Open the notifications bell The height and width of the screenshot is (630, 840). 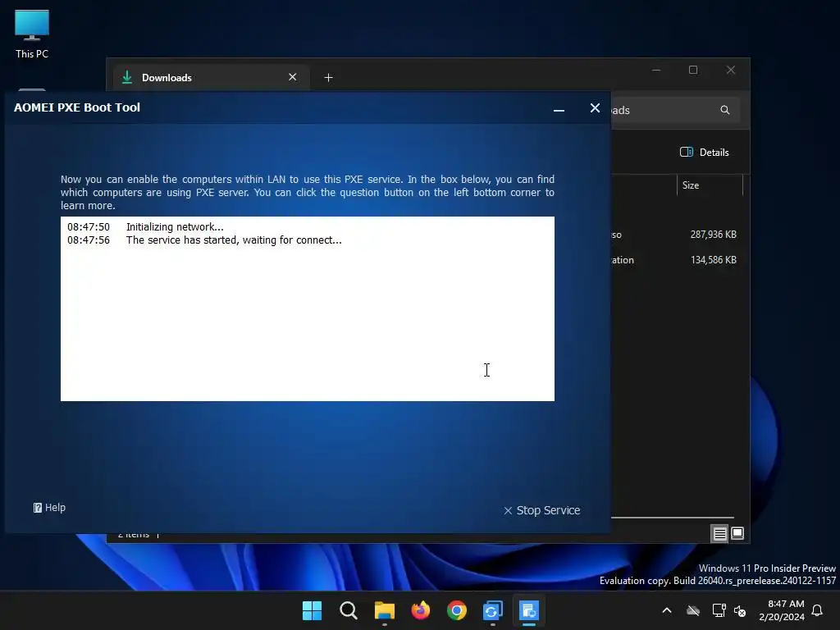(x=818, y=610)
